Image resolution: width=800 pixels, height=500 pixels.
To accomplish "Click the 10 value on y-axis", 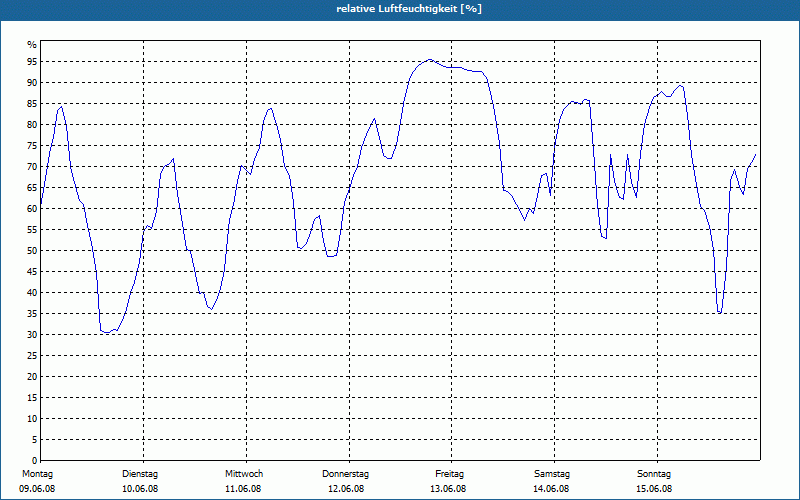I will (32, 419).
